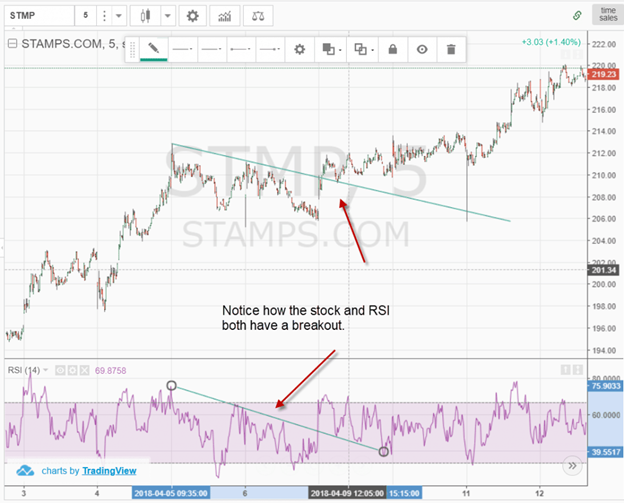
Task: Expand the chart style dropdown arrow
Action: [x=168, y=16]
